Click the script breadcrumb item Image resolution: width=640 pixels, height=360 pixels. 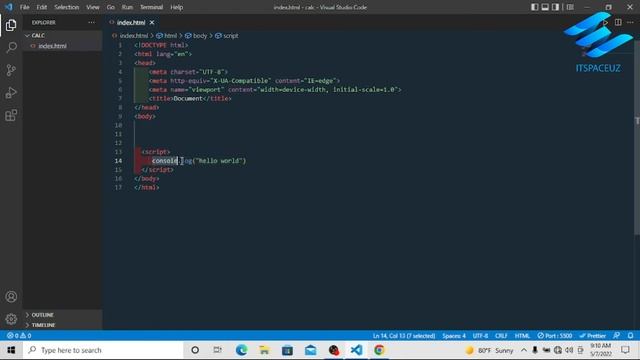click(x=227, y=36)
